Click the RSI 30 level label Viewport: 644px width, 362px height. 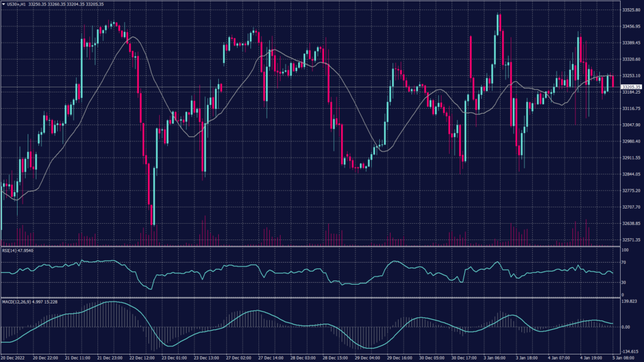point(624,282)
